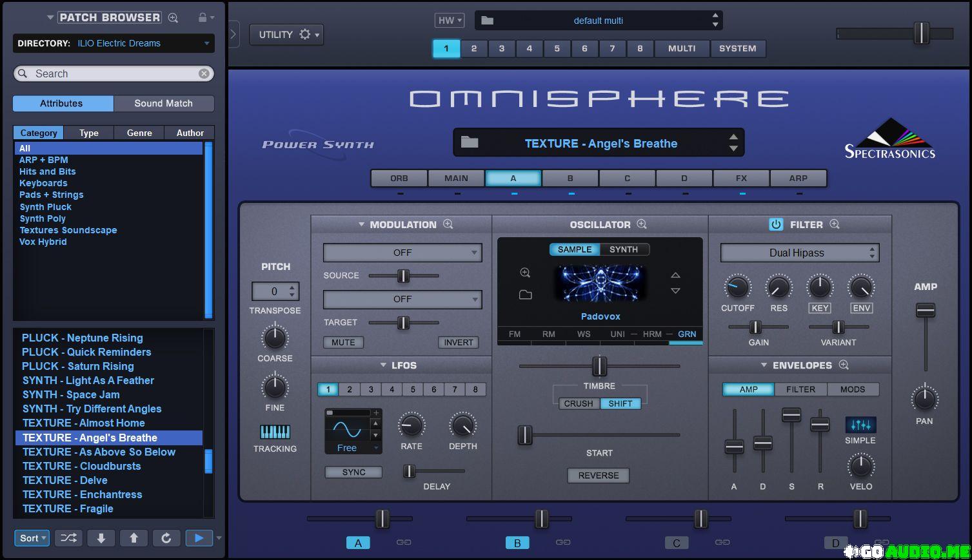Click the Tracking keyboard icon under Pitch
The height and width of the screenshot is (560, 972).
275,432
